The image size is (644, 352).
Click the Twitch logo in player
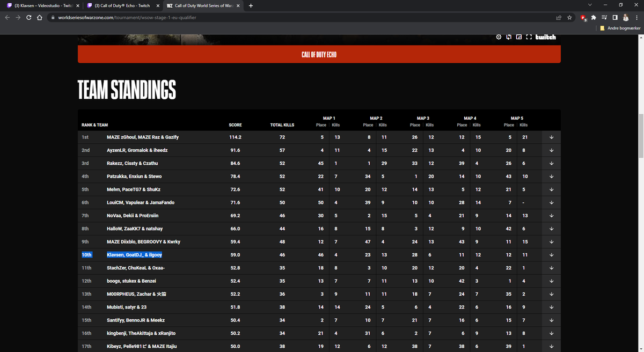(x=545, y=37)
